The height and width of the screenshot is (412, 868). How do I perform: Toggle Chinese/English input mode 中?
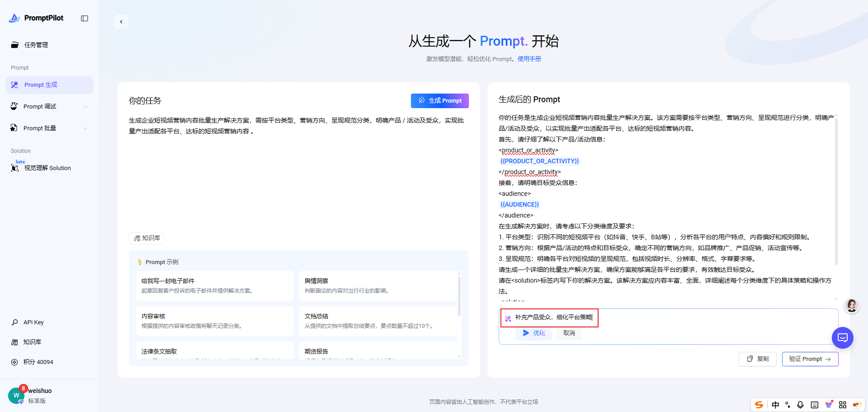pyautogui.click(x=775, y=405)
